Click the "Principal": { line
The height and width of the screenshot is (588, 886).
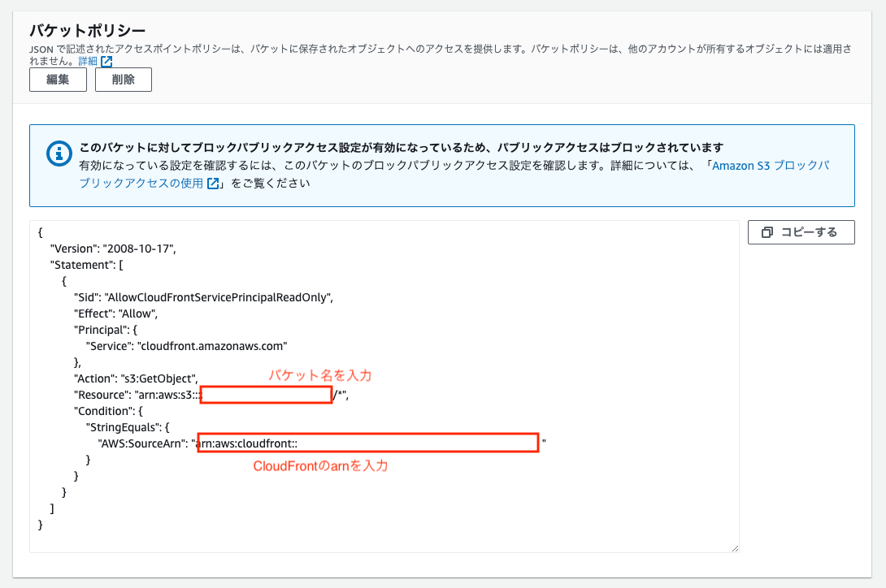(106, 330)
